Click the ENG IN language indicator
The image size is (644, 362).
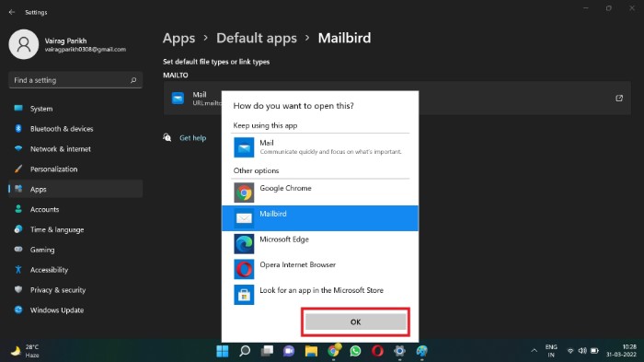point(551,351)
